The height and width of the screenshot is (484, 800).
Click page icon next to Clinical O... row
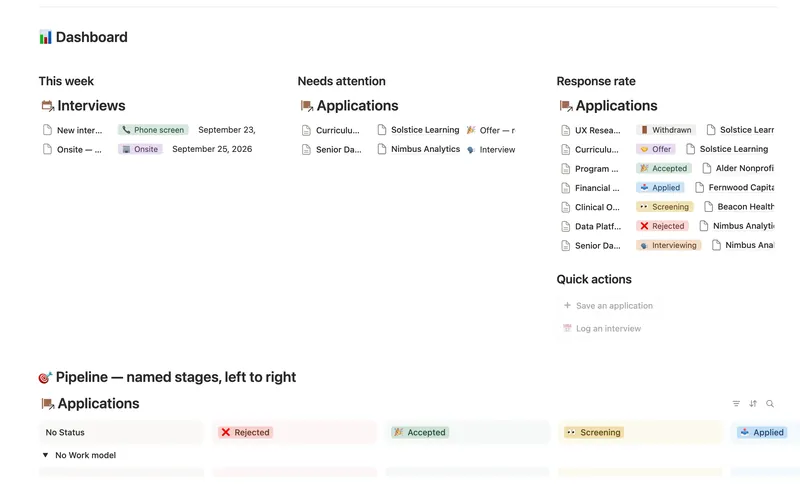click(x=565, y=207)
